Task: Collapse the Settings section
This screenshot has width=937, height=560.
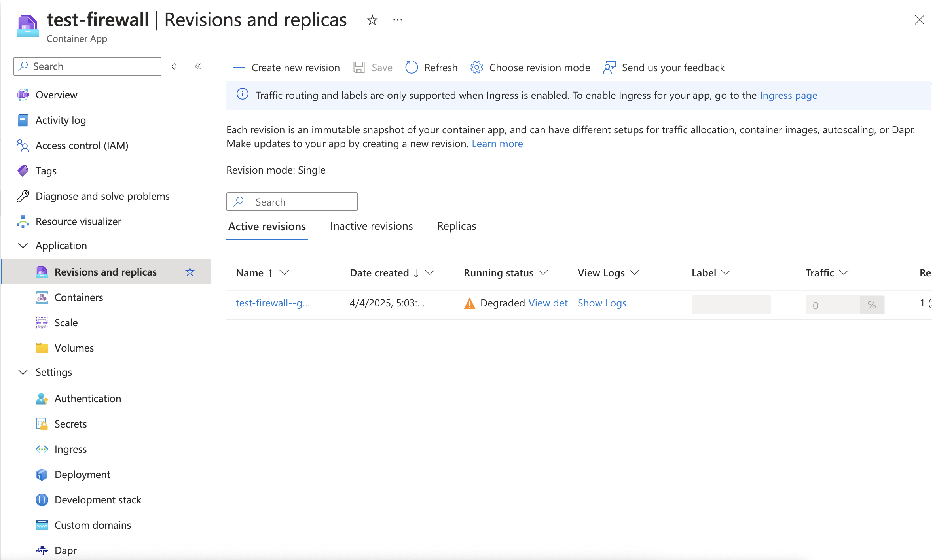Action: click(23, 372)
